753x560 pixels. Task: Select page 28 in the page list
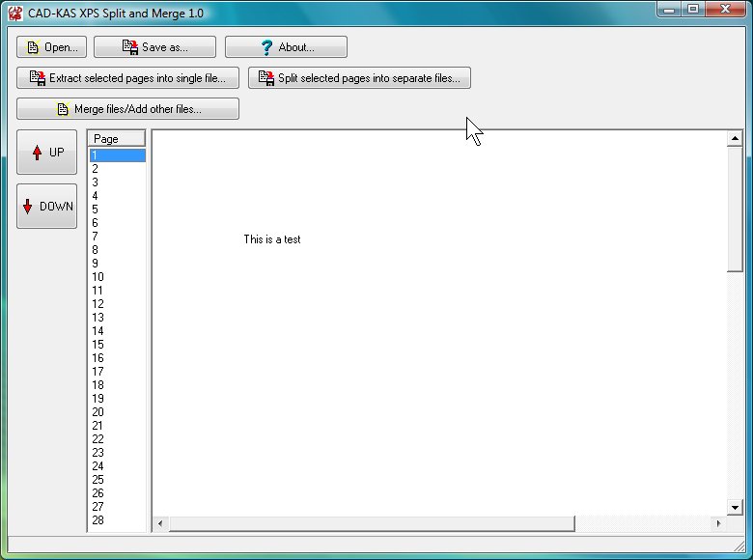[116, 520]
